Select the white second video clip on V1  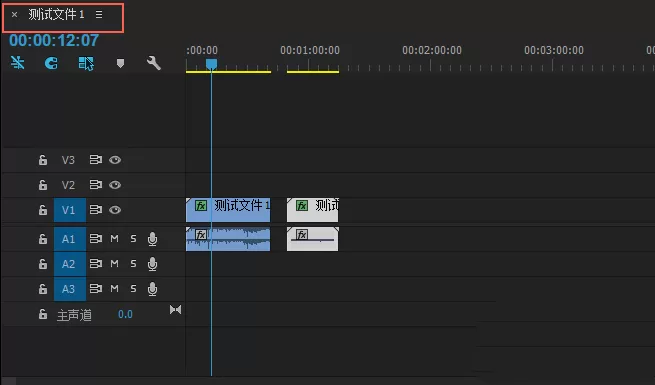tap(312, 210)
